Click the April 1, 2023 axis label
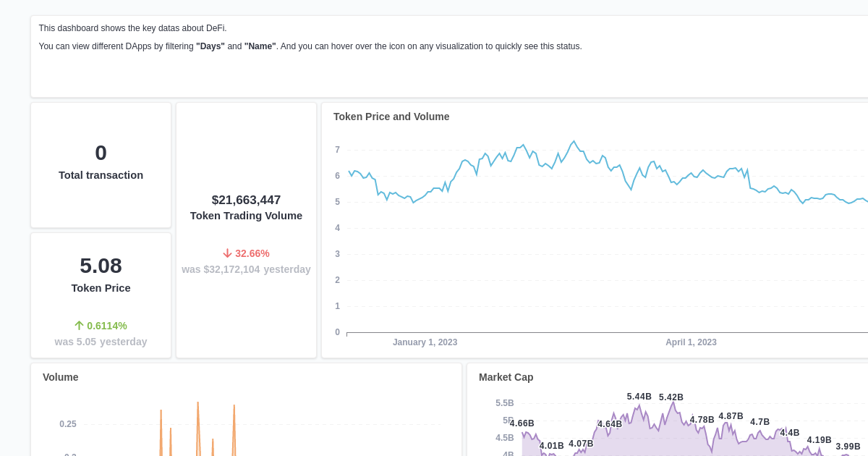The height and width of the screenshot is (456, 868). tap(691, 342)
